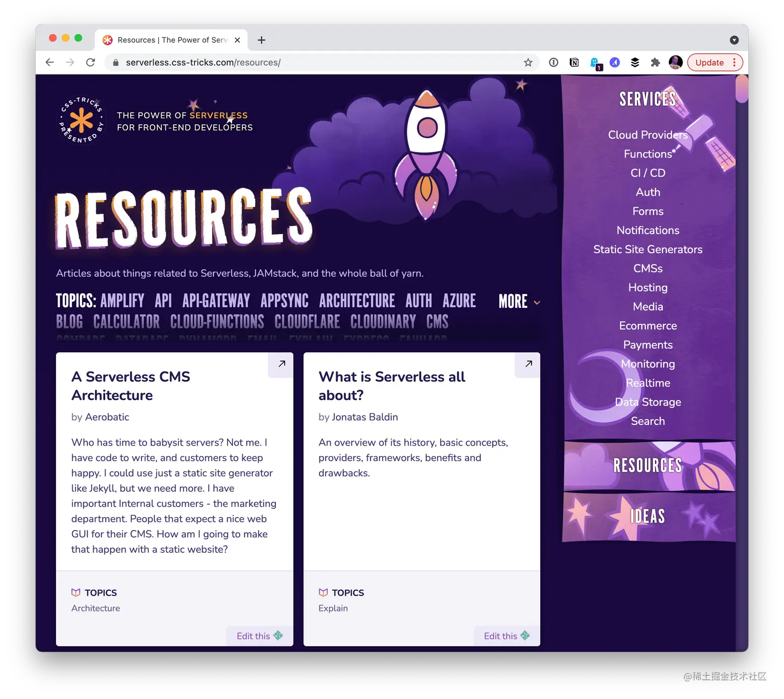The image size is (784, 699).
Task: Open the Notion web clipper extension
Action: click(x=574, y=63)
